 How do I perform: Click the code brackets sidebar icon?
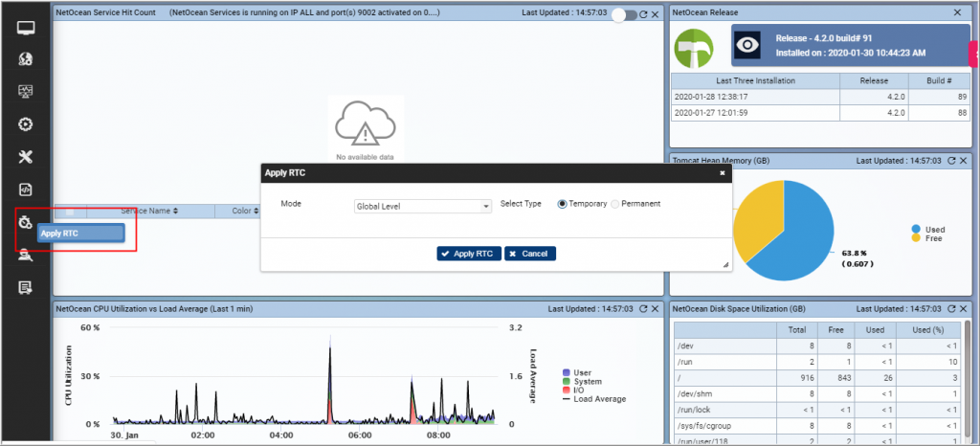point(26,190)
